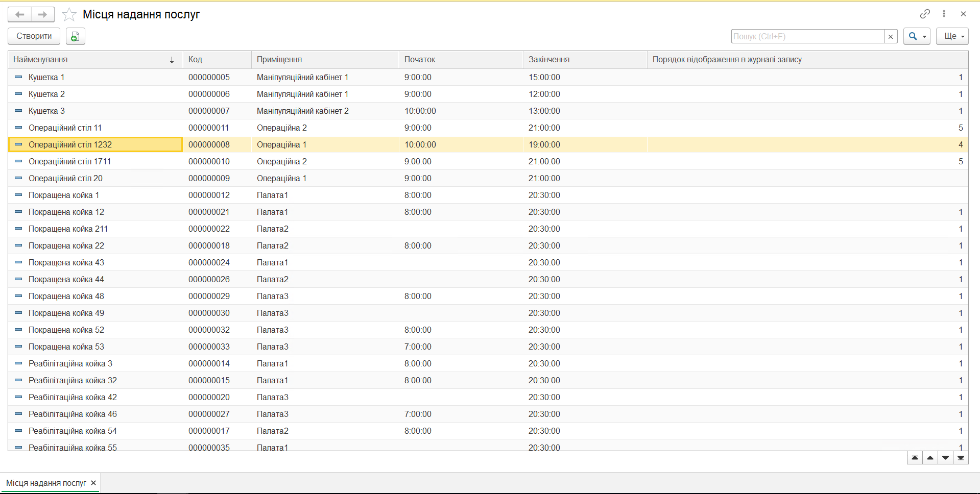The width and height of the screenshot is (980, 494).
Task: Open the three-dot options menu
Action: point(944,14)
